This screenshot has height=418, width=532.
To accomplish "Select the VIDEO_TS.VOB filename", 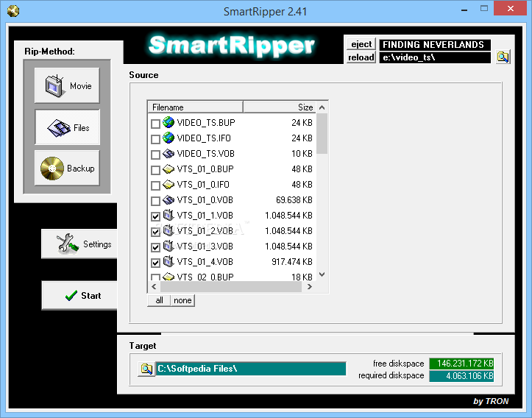I will (205, 154).
